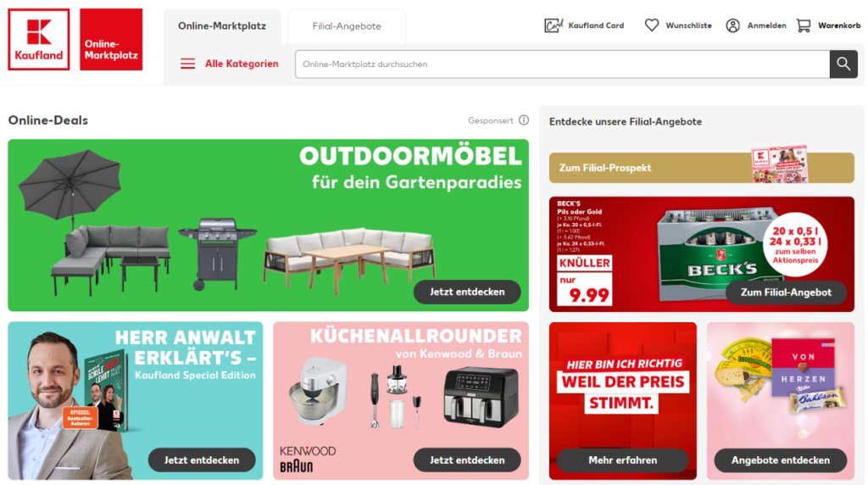The height and width of the screenshot is (485, 868).
Task: Click Jetzt entdecken on Herr Anwalt banner
Action: click(202, 460)
